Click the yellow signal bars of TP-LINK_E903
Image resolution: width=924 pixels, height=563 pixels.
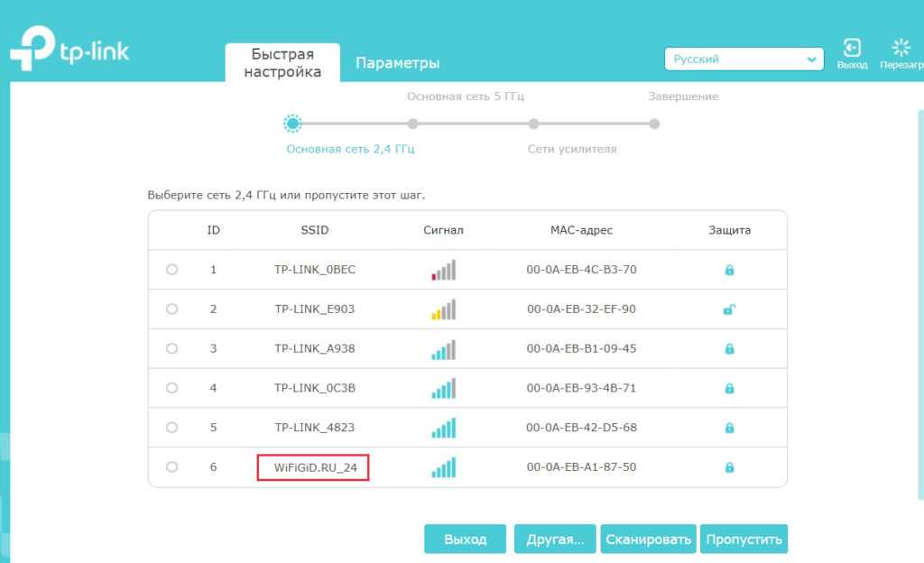click(443, 309)
